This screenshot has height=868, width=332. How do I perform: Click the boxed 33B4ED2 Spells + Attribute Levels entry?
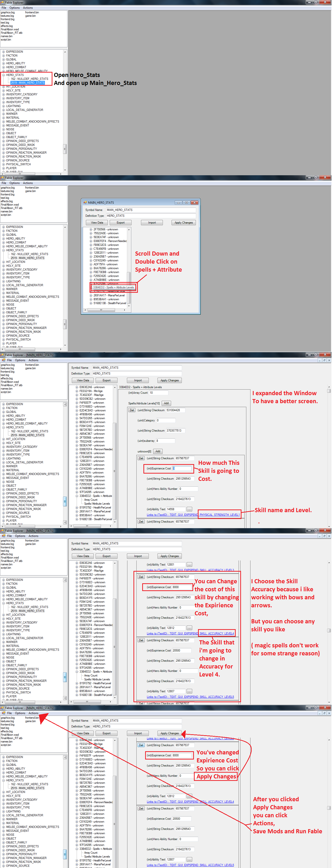pos(113,287)
